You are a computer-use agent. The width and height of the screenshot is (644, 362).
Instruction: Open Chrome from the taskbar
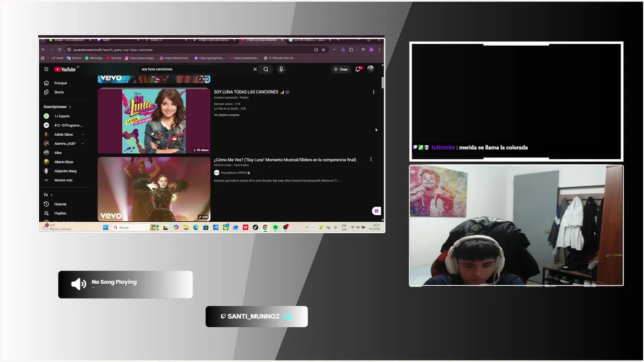265,227
